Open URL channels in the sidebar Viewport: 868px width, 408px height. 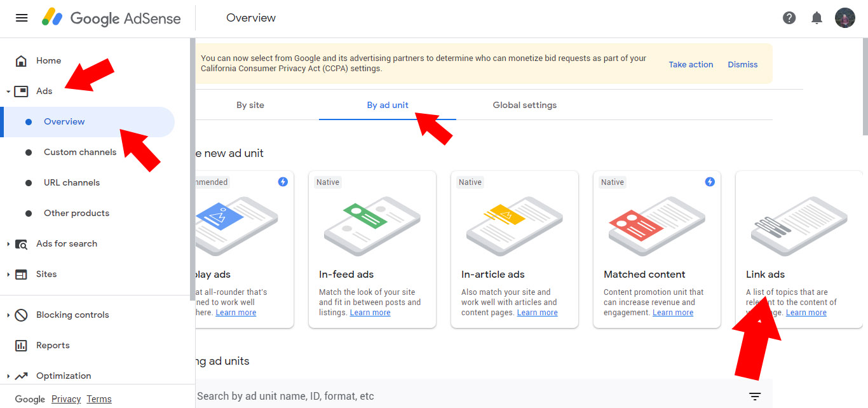pyautogui.click(x=72, y=183)
